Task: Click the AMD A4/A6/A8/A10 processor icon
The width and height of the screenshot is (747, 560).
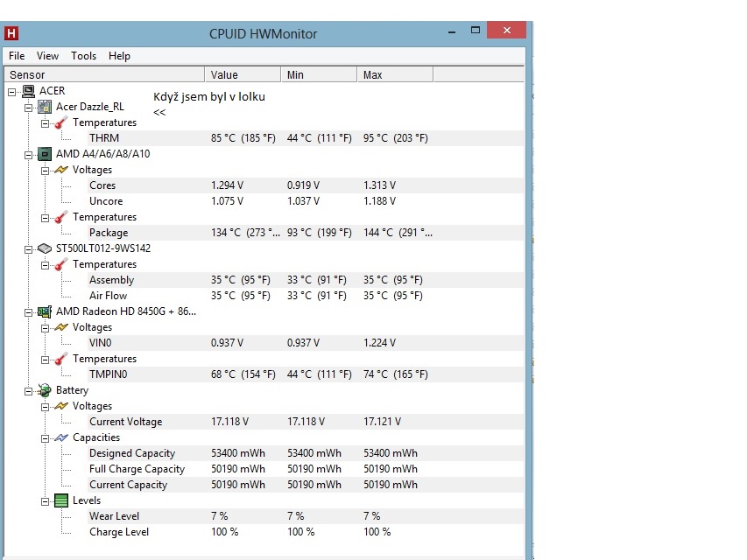Action: [x=45, y=154]
